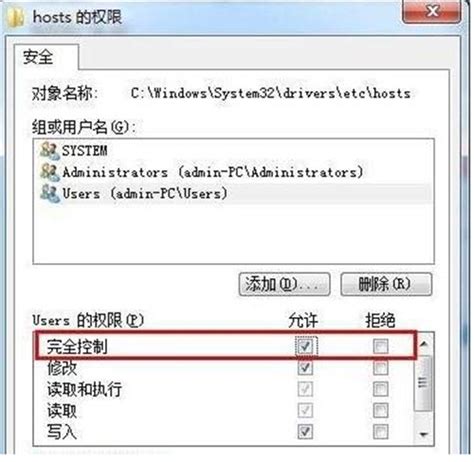
Task: Click the SYSTEM user group icon
Action: (x=50, y=150)
